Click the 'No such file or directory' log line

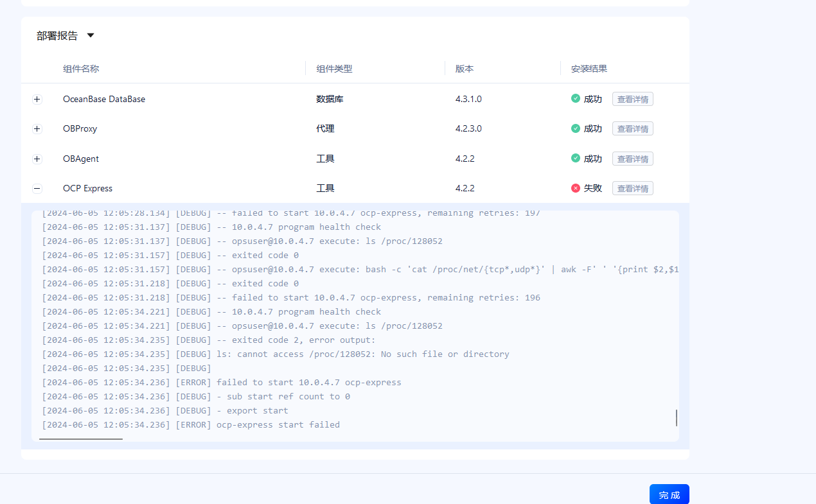click(x=276, y=354)
